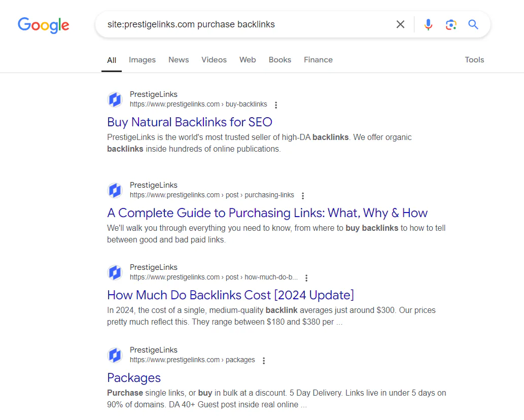Click PrestigeLinks favicon for packages result
Image resolution: width=524 pixels, height=420 pixels.
point(115,355)
